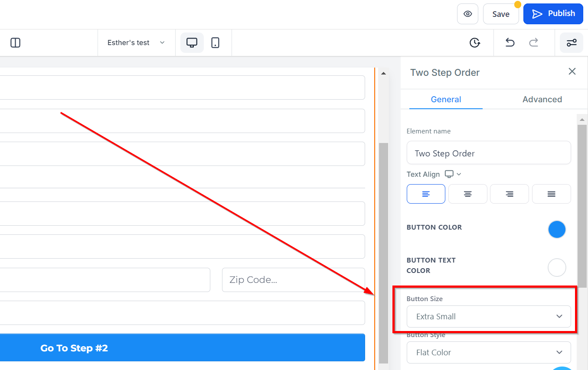588x370 pixels.
Task: Pick the blue Button Color swatch
Action: pos(557,230)
